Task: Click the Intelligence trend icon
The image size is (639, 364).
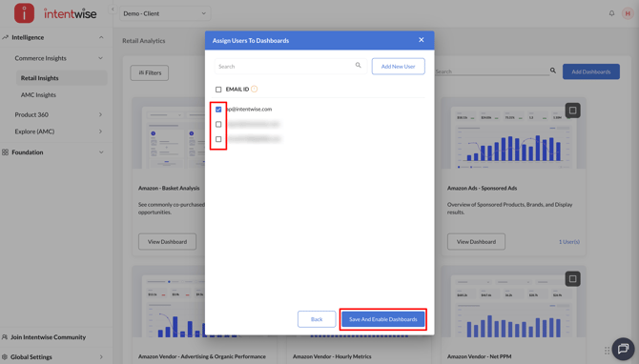Action: click(x=5, y=37)
